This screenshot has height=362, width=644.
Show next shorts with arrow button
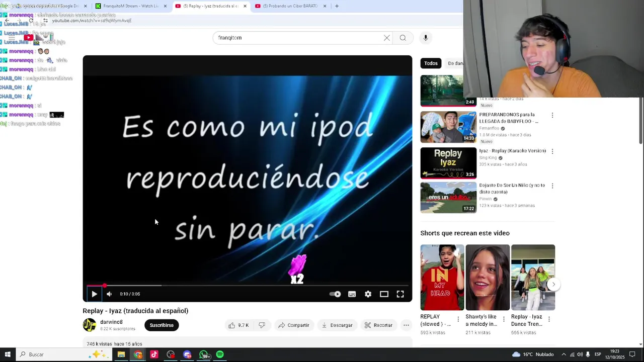click(553, 285)
